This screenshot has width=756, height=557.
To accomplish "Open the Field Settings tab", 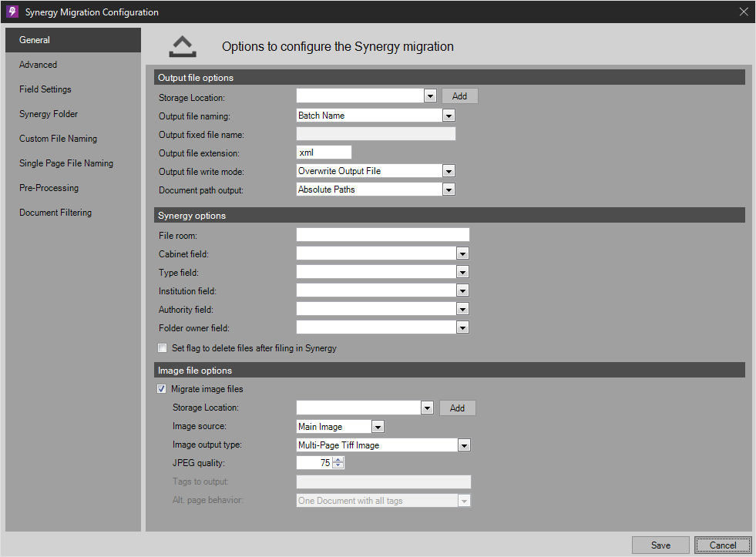I will [x=73, y=89].
